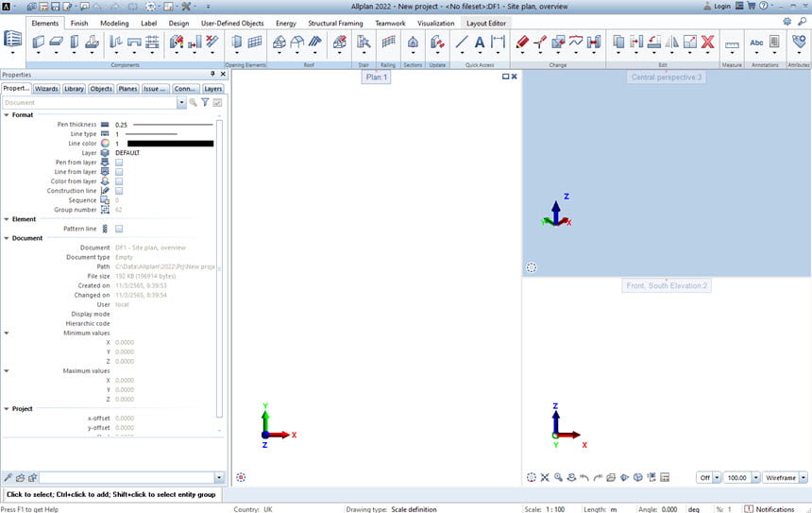
Task: Open the Off dropdown in viewport toolbar
Action: click(717, 477)
